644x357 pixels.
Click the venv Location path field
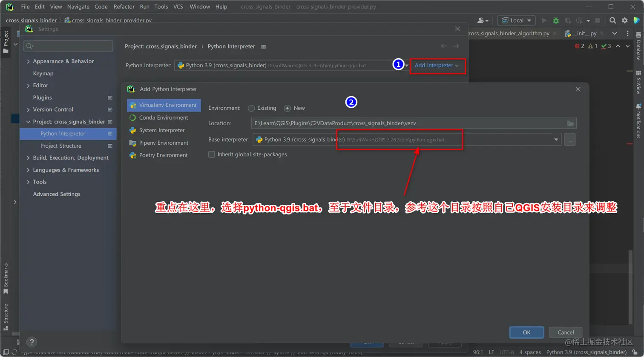tap(414, 123)
